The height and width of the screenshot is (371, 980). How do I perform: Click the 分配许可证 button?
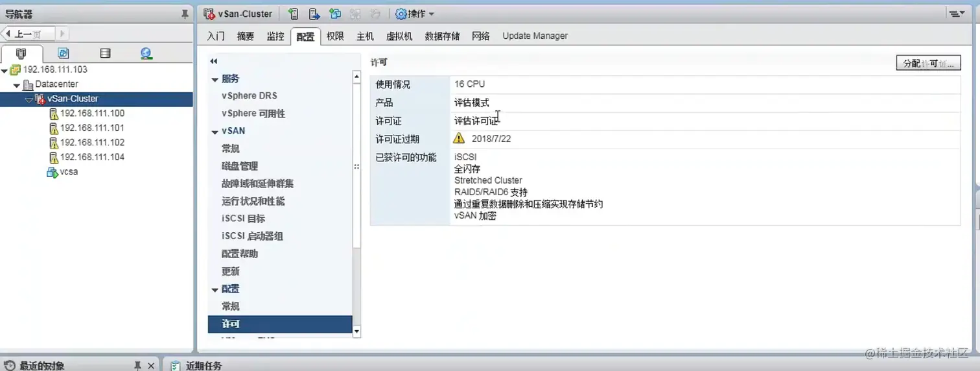pos(928,63)
